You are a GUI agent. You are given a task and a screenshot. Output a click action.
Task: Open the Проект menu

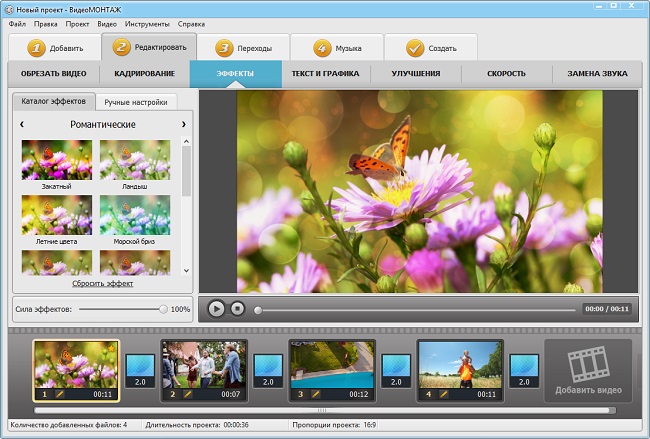(77, 24)
